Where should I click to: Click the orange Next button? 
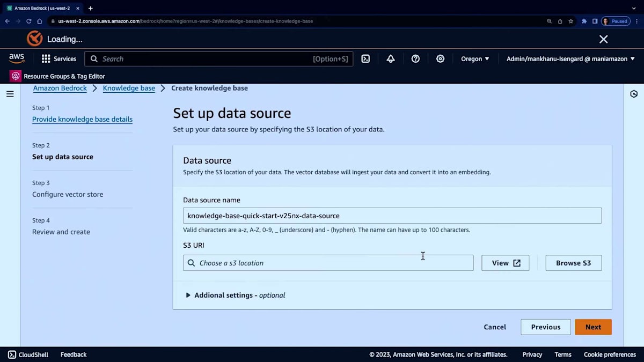click(x=593, y=327)
